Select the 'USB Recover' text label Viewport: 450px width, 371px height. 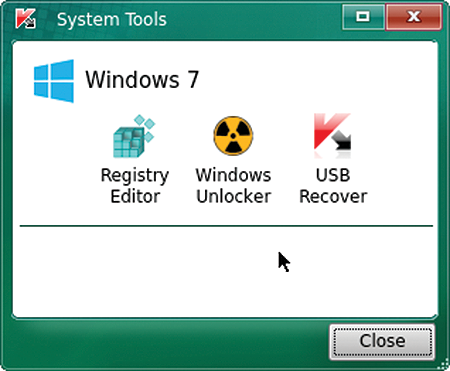point(333,185)
